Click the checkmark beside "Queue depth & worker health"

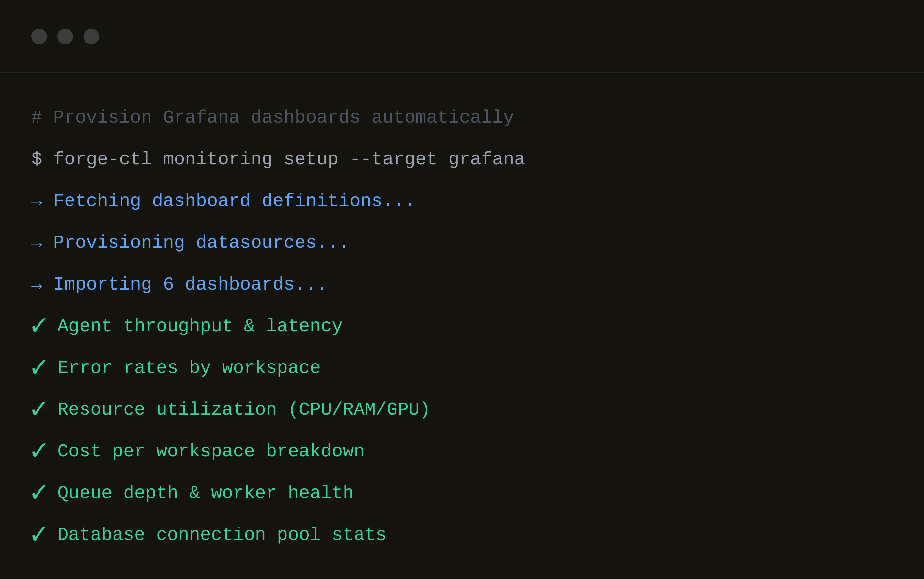39,493
